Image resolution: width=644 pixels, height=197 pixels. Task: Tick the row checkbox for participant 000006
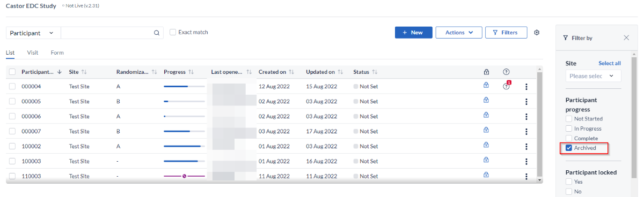pyautogui.click(x=12, y=116)
